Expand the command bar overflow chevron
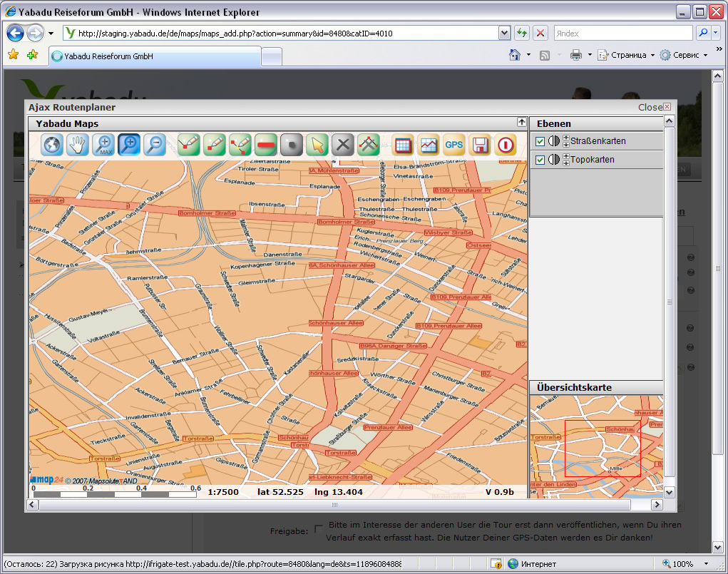The image size is (728, 574). pos(719,48)
